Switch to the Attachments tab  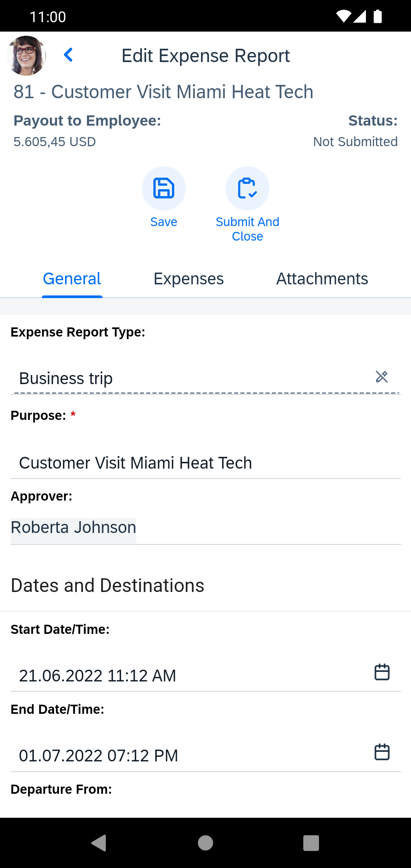[322, 279]
